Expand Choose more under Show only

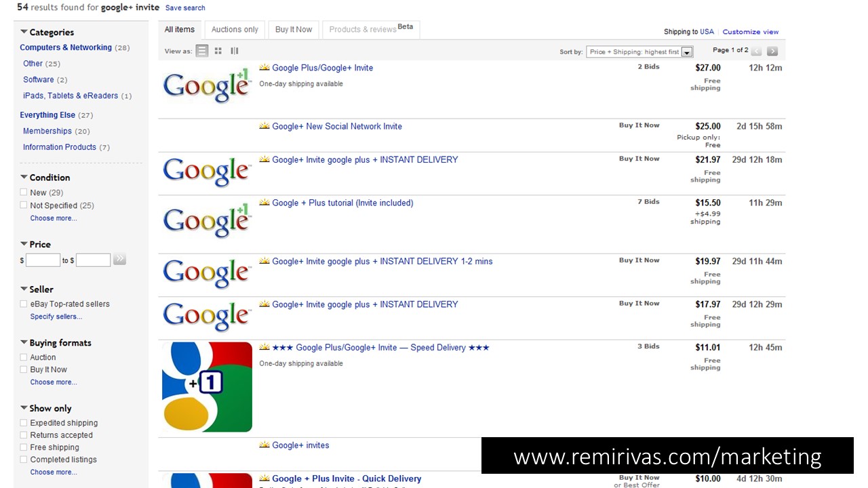(54, 472)
